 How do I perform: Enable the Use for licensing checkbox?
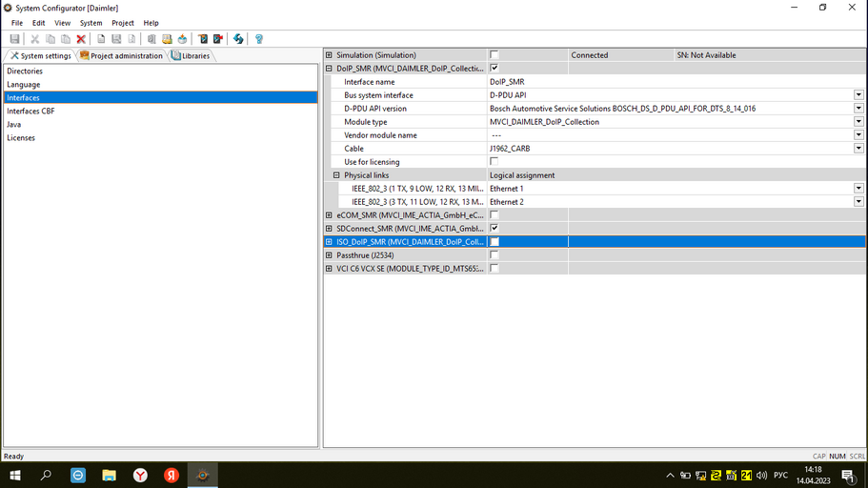[x=495, y=161]
